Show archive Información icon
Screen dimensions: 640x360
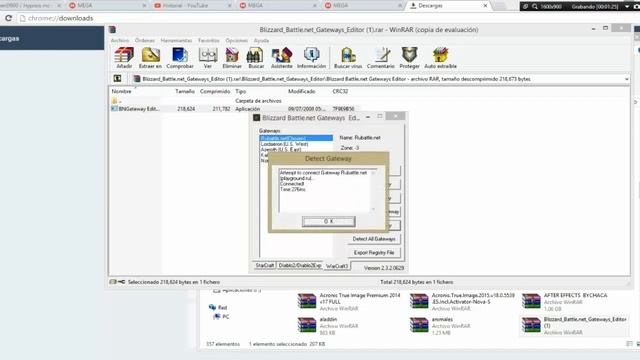[311, 58]
